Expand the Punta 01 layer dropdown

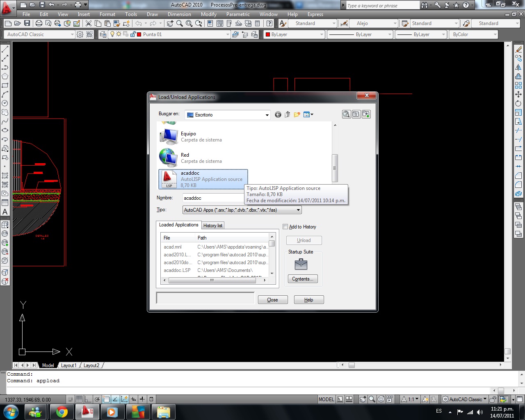click(x=228, y=34)
